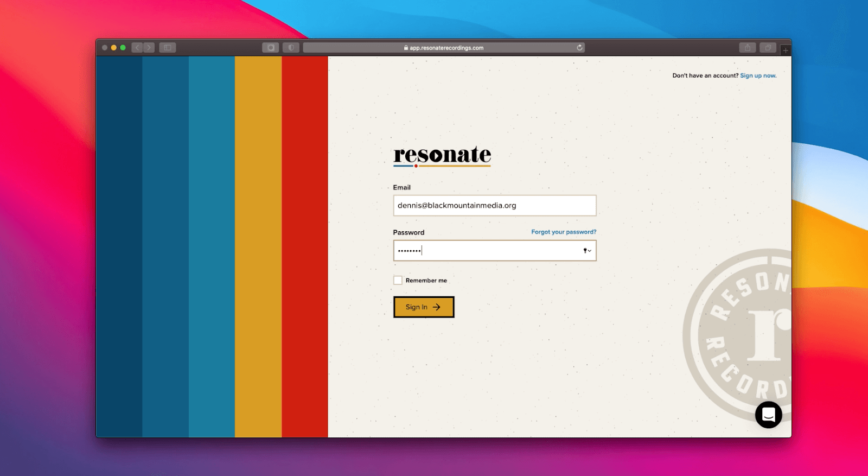Follow the Sign up now link
Viewport: 868px width, 476px height.
point(758,75)
